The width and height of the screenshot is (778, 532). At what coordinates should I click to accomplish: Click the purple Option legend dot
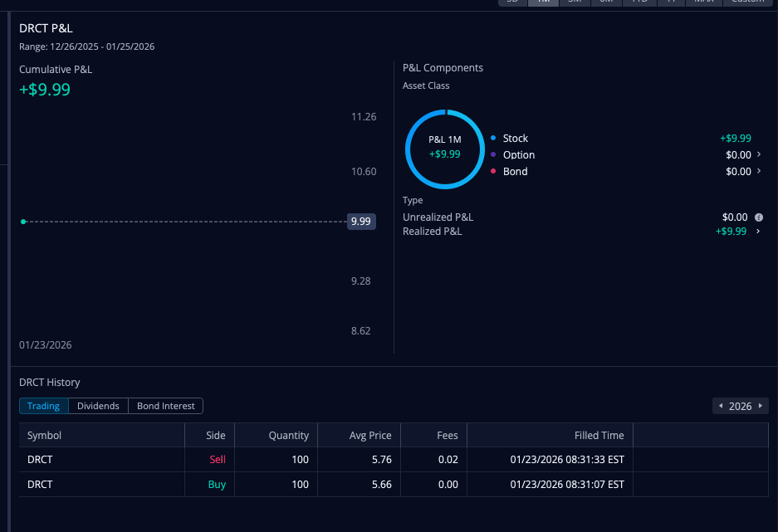pos(493,155)
